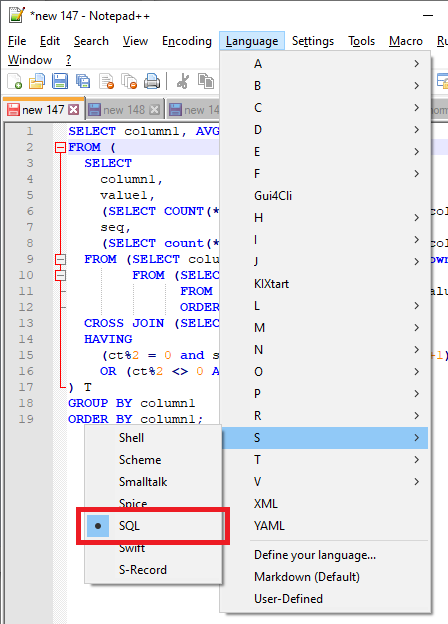The width and height of the screenshot is (448, 624).
Task: Expand the J language submenu
Action: coord(325,261)
